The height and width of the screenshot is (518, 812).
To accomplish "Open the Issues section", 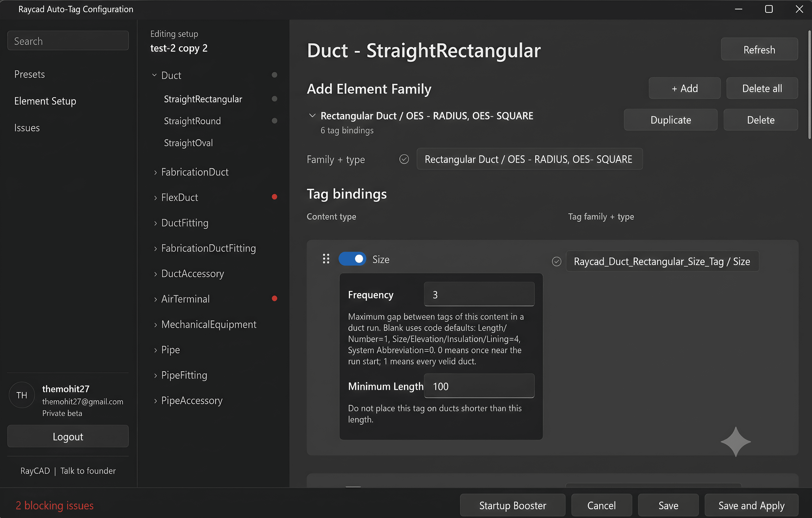I will pos(27,128).
